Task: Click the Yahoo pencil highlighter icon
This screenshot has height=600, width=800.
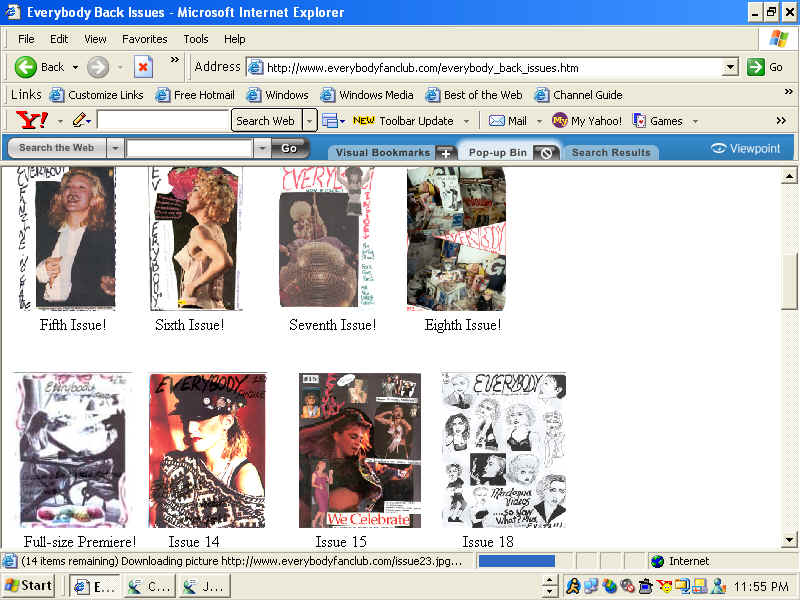Action: tap(79, 120)
